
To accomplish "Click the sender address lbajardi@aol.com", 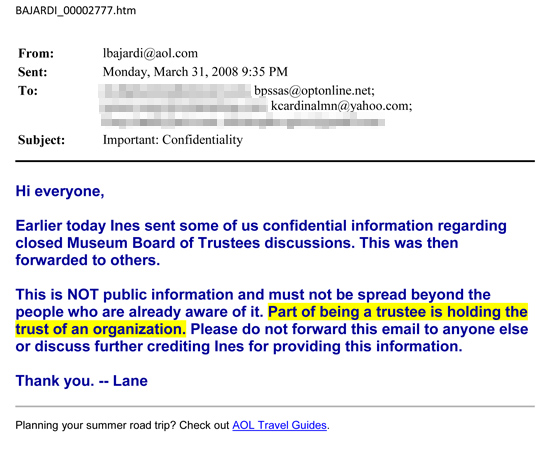I will coord(150,53).
